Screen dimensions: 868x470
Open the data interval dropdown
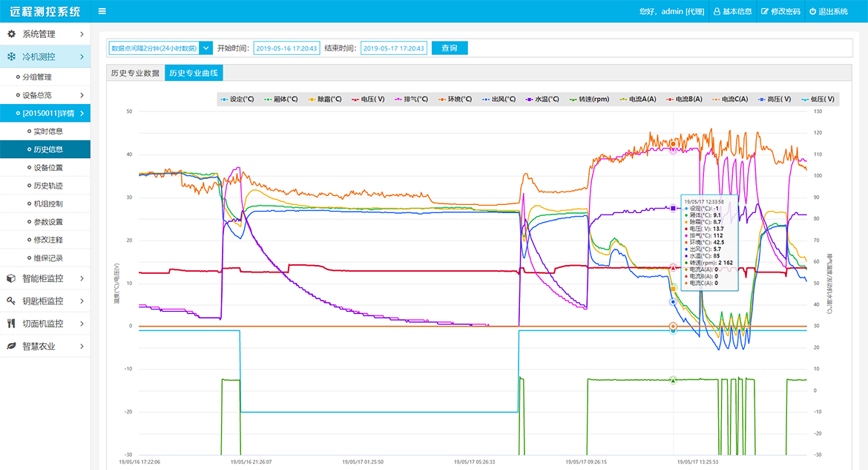(x=206, y=48)
